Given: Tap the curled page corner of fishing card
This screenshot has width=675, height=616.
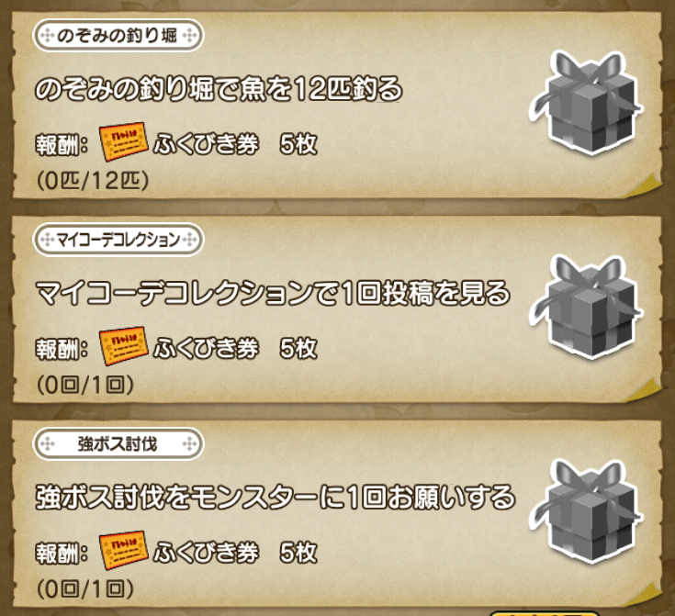Looking at the screenshot, I should (x=644, y=186).
